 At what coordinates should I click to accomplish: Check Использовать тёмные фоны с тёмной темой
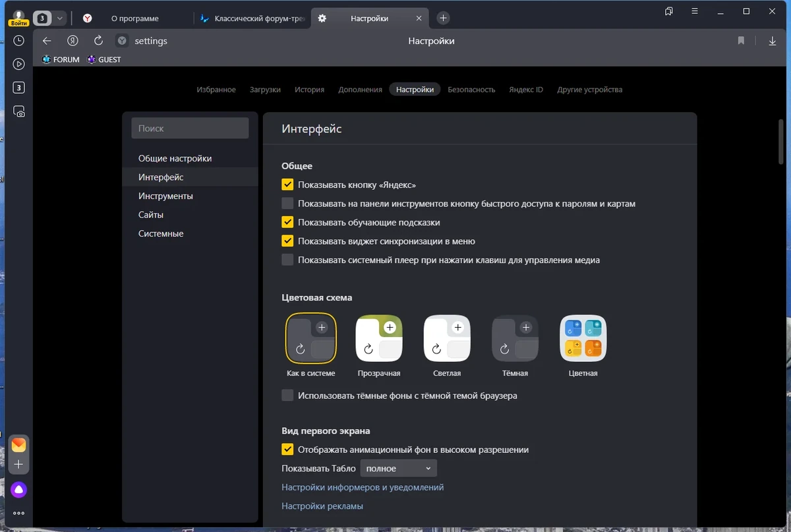click(x=287, y=396)
